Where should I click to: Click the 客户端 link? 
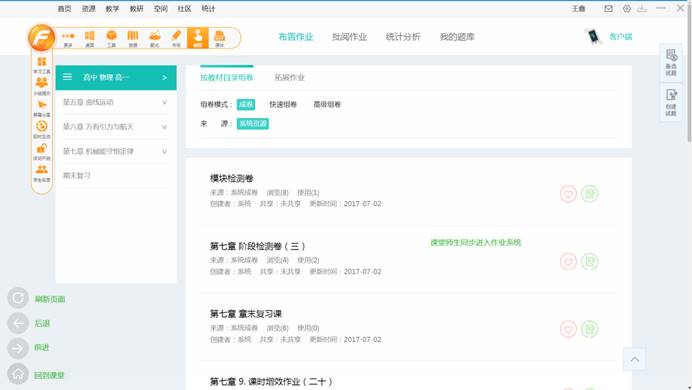pyautogui.click(x=621, y=37)
